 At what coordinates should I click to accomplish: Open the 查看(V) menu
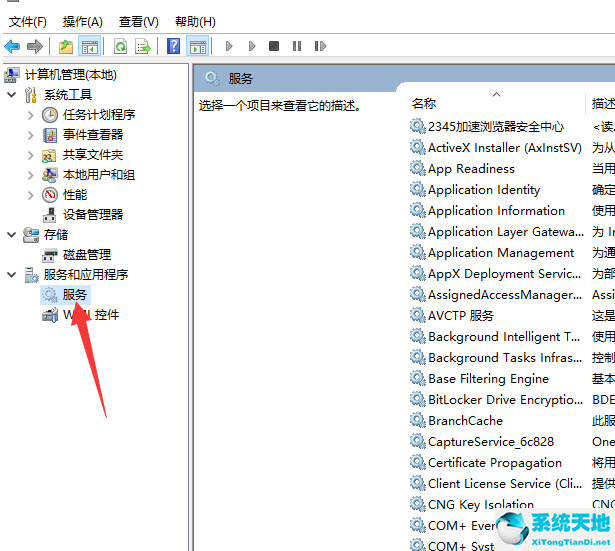[x=138, y=22]
